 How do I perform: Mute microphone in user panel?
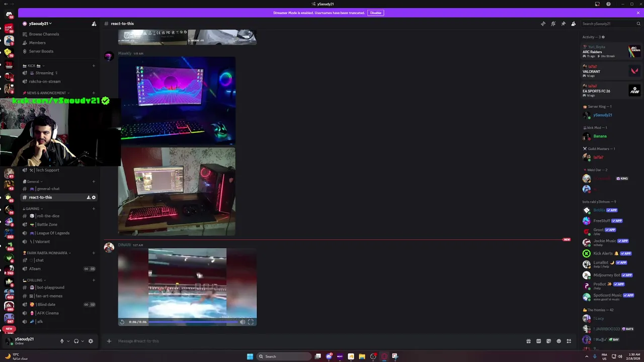(62, 341)
